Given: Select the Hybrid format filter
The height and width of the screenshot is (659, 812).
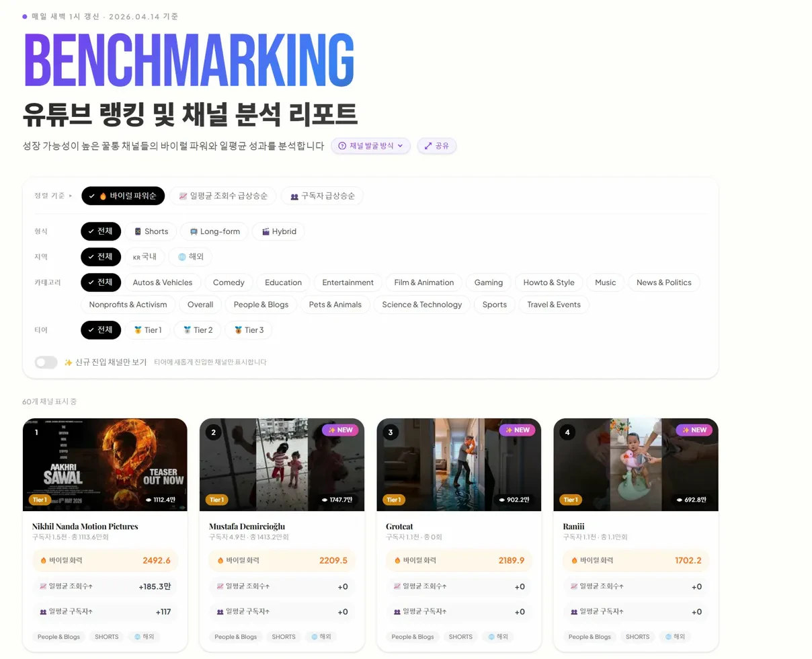Looking at the screenshot, I should tap(278, 231).
